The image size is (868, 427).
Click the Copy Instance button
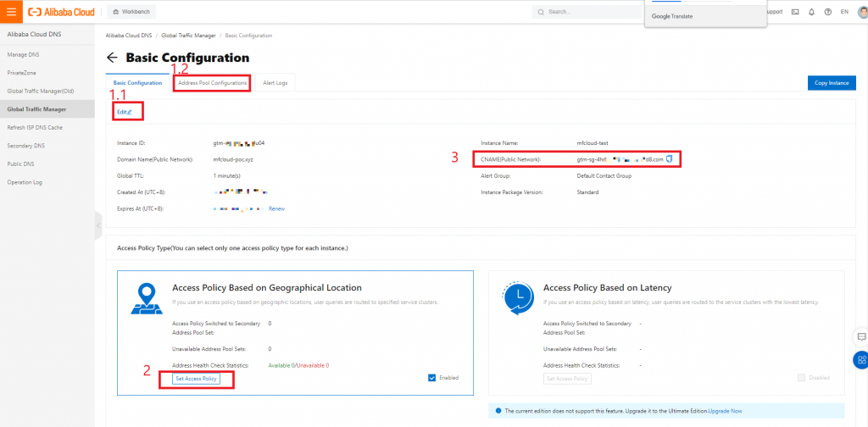(832, 82)
